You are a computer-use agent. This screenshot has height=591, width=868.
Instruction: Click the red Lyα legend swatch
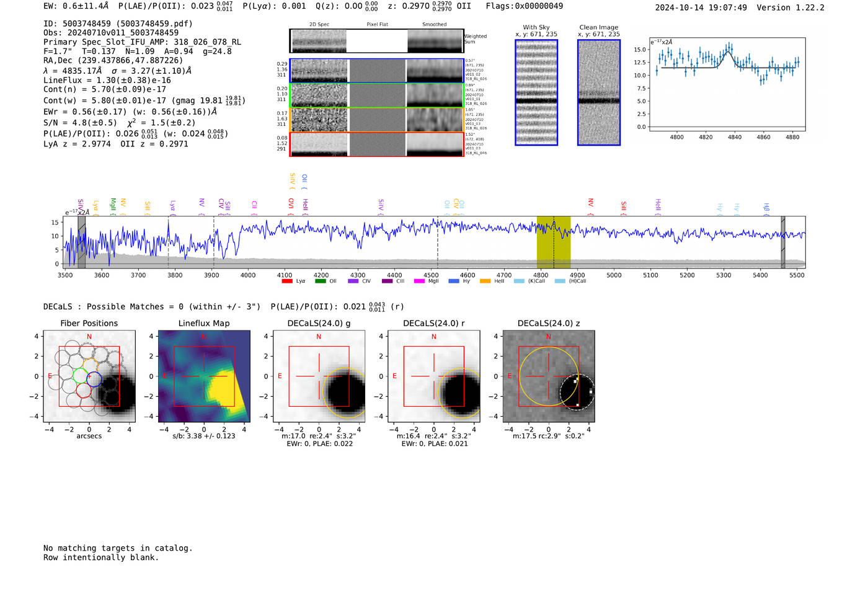point(287,281)
